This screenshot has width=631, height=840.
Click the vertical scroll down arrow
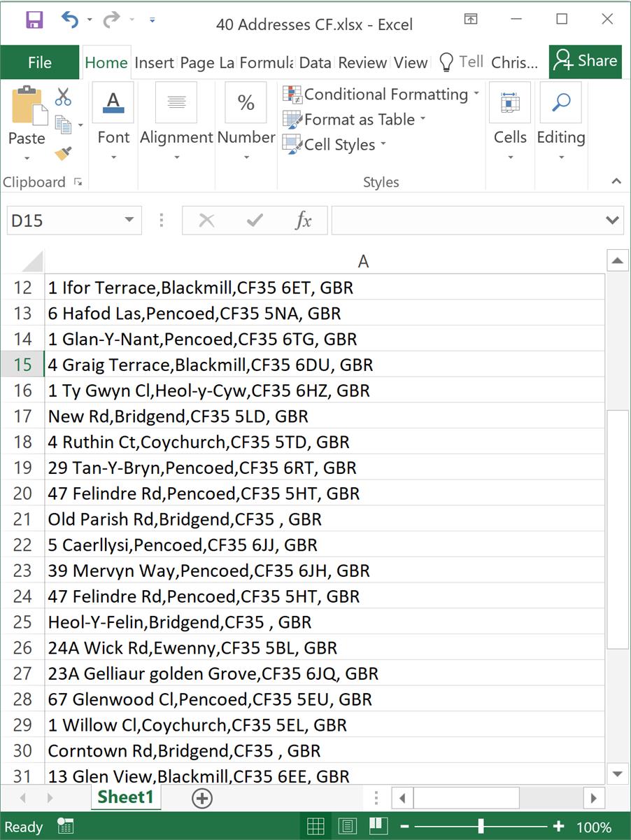(618, 773)
